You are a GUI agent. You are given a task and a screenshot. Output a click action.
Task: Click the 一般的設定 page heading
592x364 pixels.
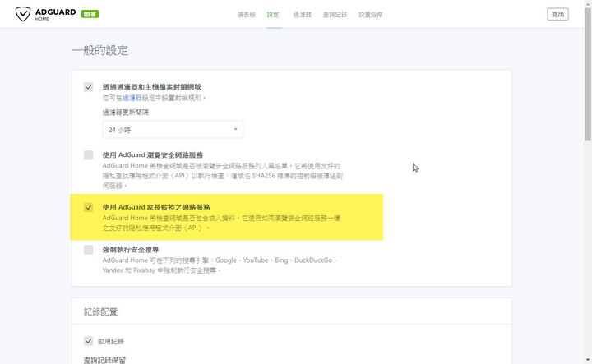[x=100, y=50]
